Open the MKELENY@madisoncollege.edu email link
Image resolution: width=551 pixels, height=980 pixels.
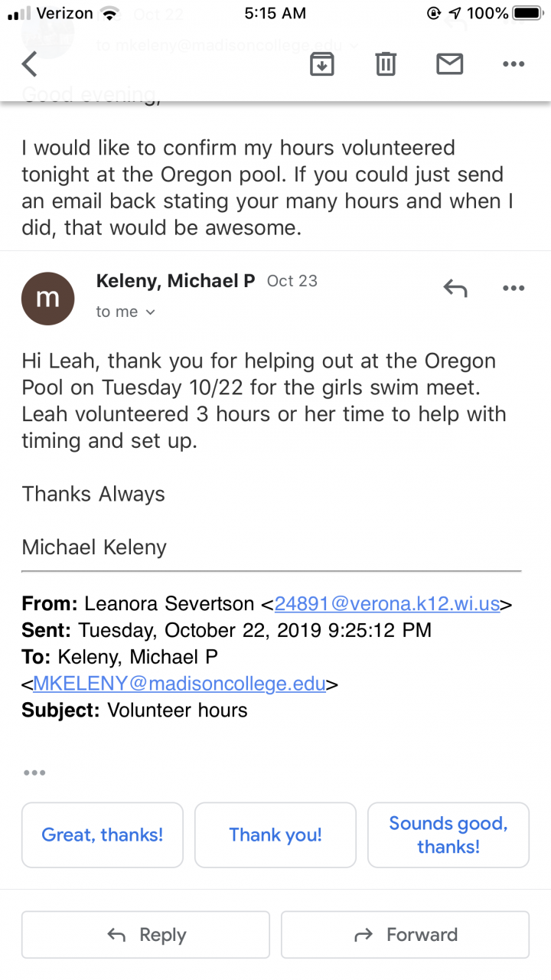coord(179,683)
